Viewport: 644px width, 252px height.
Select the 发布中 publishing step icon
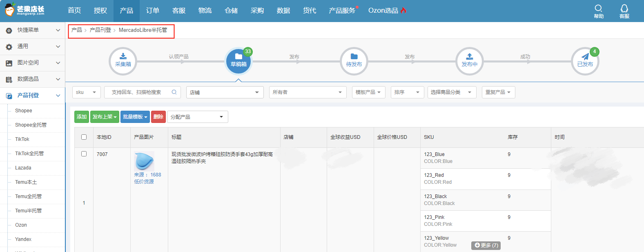coord(470,61)
